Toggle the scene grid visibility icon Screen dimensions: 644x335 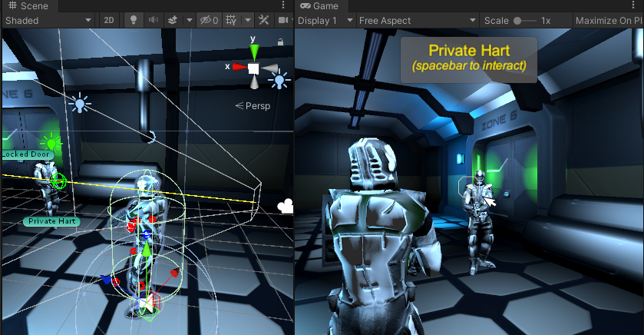[232, 21]
